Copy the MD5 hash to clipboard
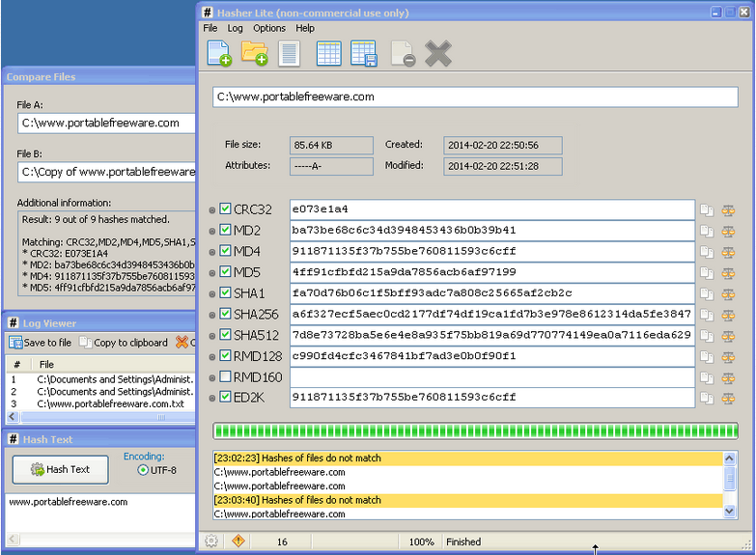The height and width of the screenshot is (555, 756). click(707, 273)
